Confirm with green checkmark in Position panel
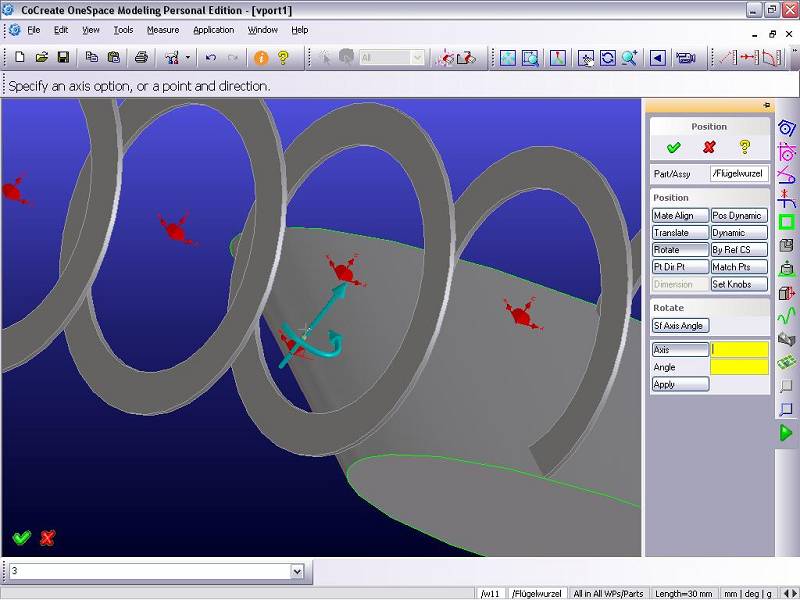Screen dimensions: 800x600 click(673, 147)
